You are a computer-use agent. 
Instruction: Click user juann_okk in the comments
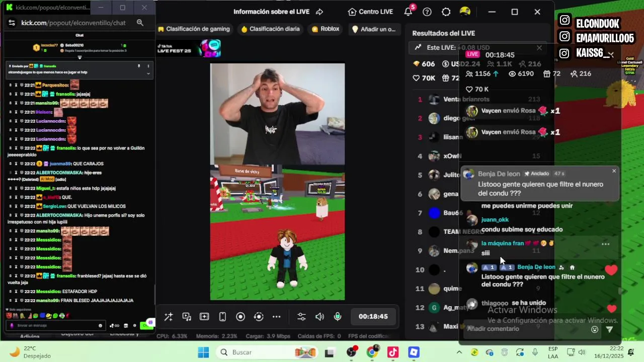click(x=495, y=220)
